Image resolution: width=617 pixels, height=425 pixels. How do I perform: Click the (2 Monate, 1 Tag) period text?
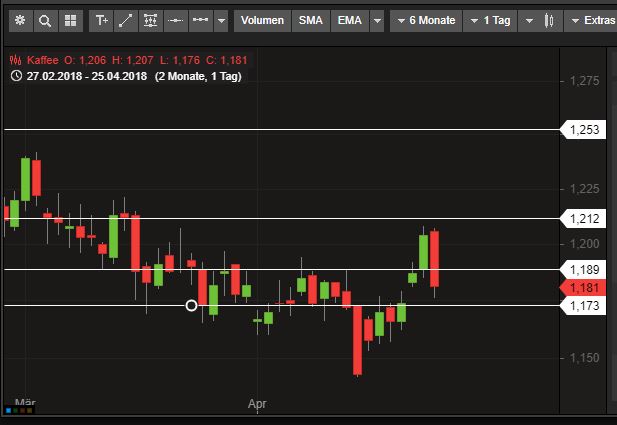198,76
